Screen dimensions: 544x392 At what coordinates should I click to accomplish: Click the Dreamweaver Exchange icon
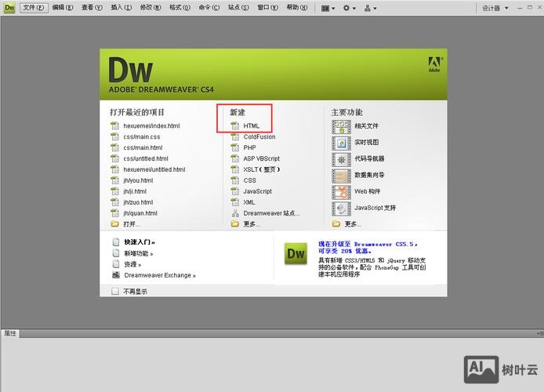click(116, 275)
